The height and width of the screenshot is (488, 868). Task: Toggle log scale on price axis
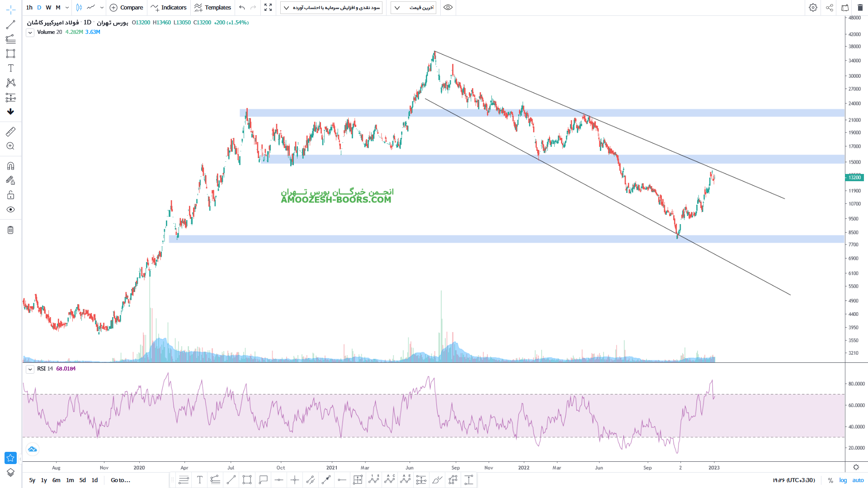click(843, 480)
